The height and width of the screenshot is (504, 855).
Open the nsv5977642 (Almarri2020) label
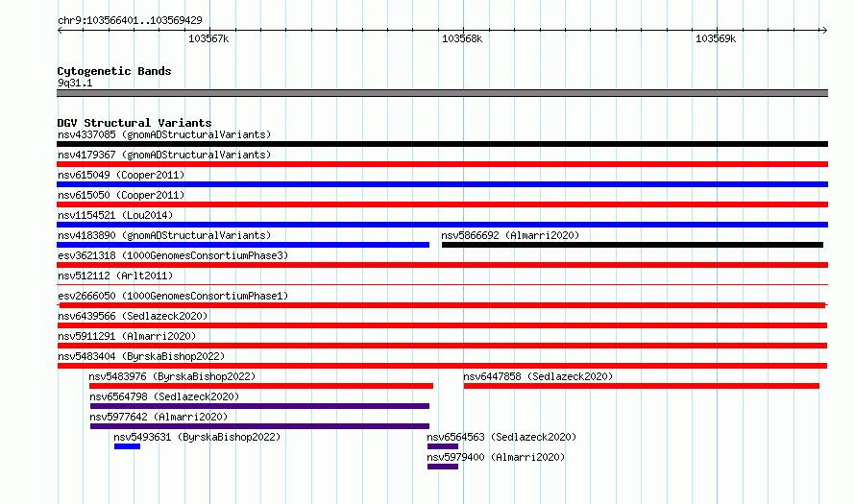159,417
